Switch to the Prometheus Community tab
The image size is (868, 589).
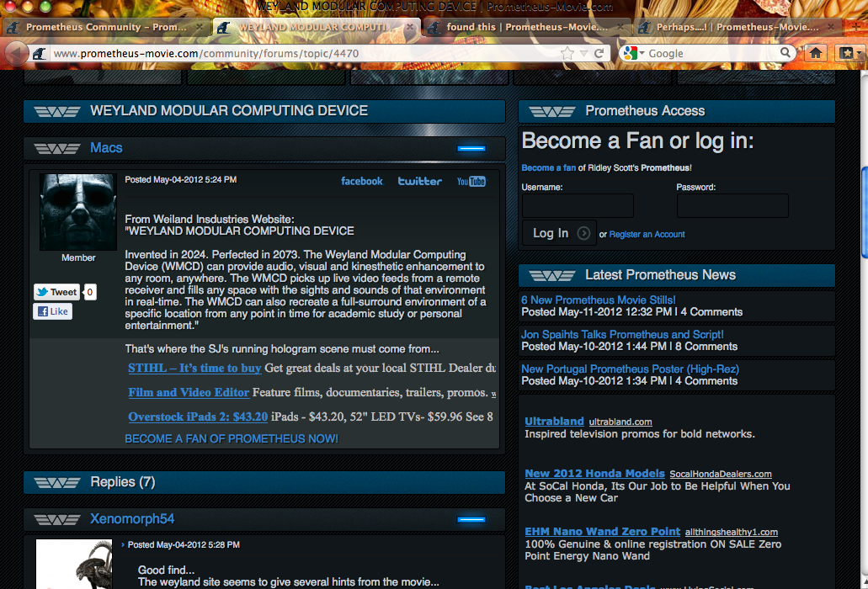click(105, 27)
